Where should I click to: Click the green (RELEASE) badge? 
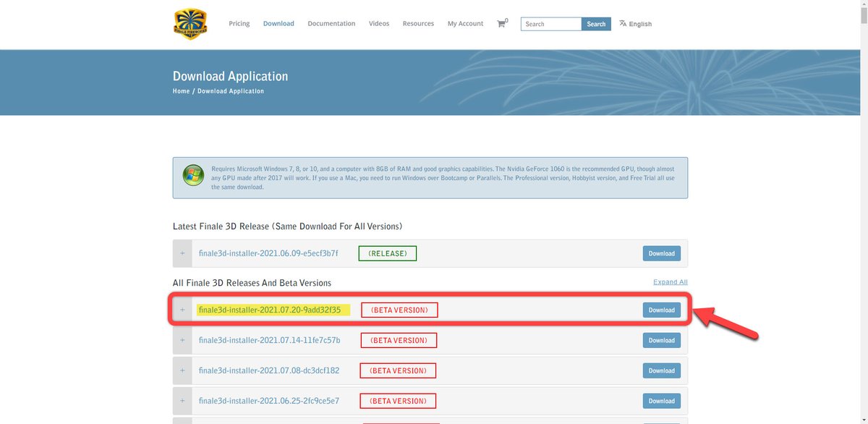click(x=388, y=253)
